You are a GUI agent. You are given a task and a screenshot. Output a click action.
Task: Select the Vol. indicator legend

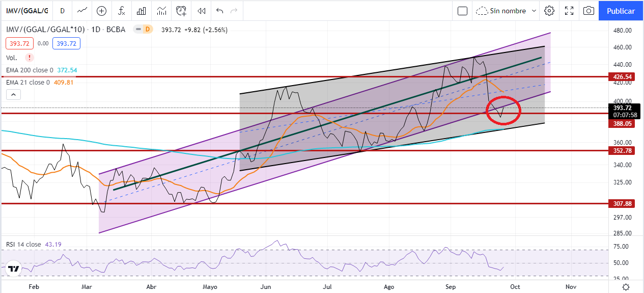click(11, 58)
